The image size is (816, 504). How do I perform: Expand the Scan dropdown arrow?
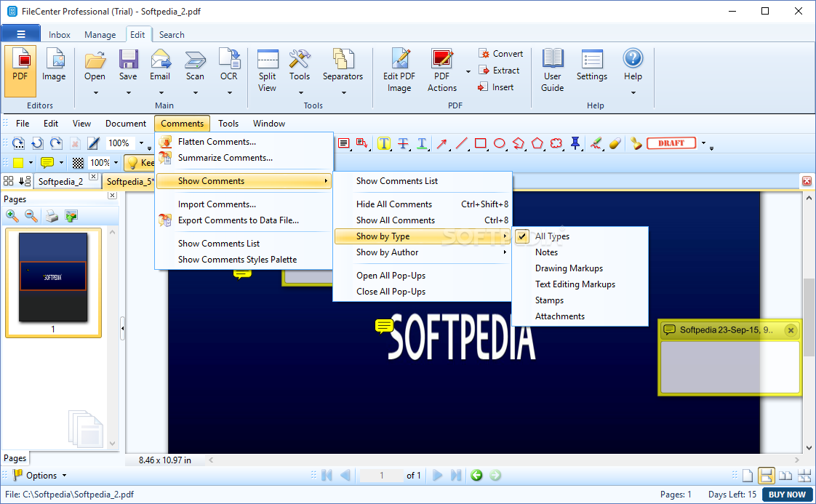pos(196,93)
